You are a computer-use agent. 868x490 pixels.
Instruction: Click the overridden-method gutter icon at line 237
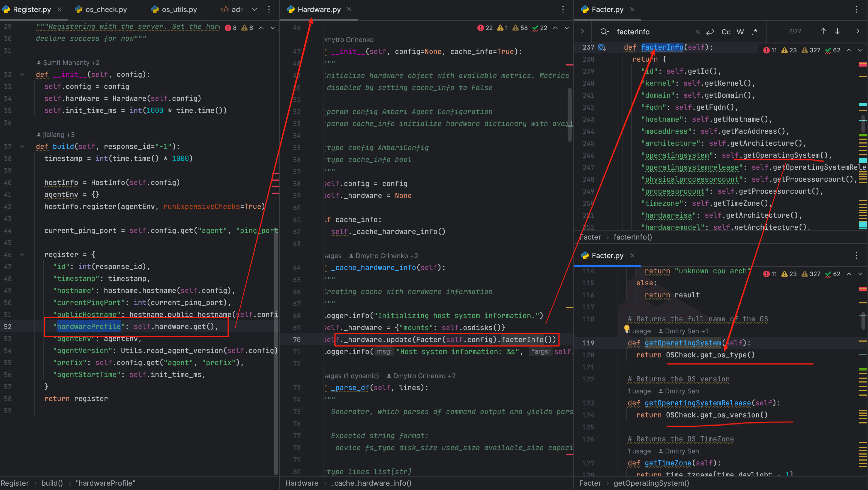601,47
